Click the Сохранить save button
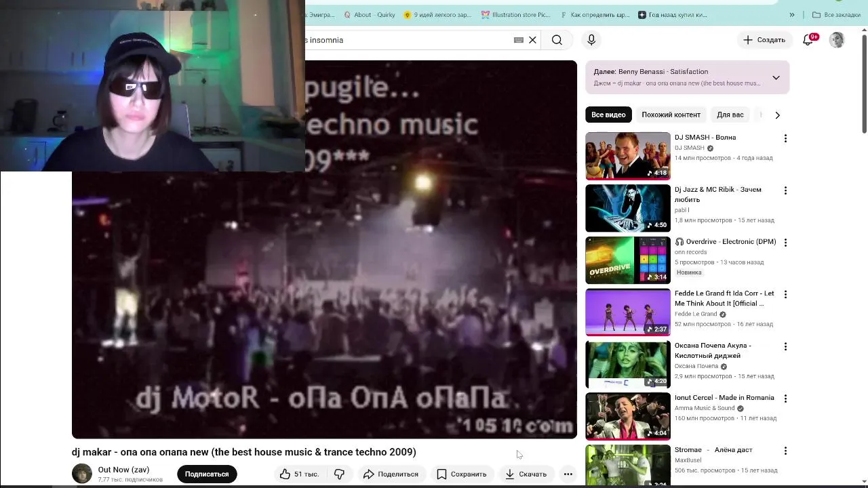The width and height of the screenshot is (868, 488). click(462, 474)
